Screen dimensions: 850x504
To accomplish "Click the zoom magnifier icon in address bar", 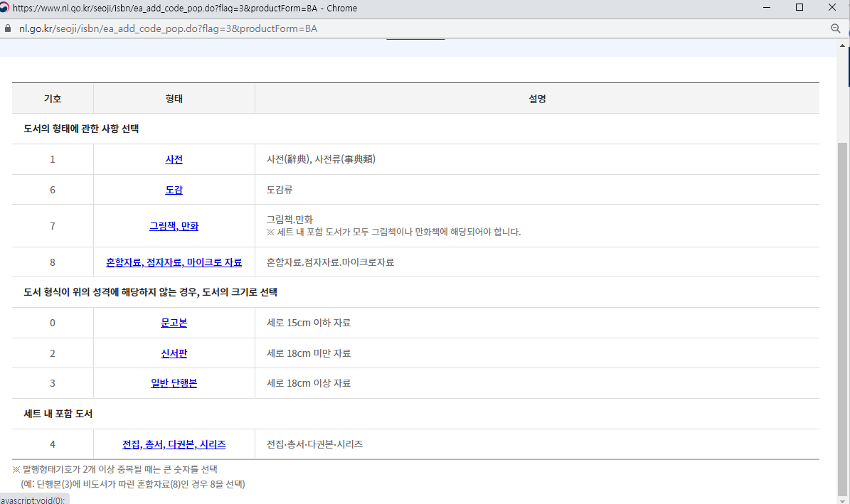I will pyautogui.click(x=835, y=28).
